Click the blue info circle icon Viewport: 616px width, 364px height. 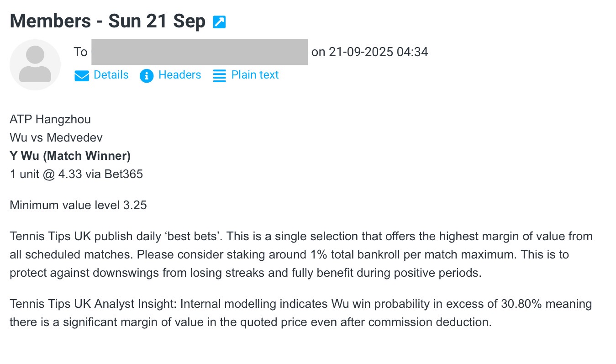147,76
